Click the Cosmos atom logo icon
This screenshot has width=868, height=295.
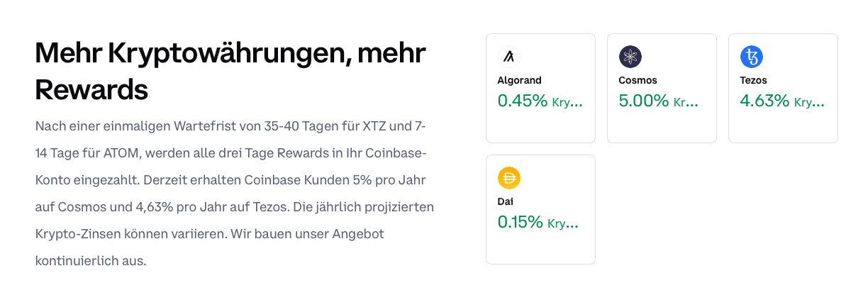[x=630, y=57]
